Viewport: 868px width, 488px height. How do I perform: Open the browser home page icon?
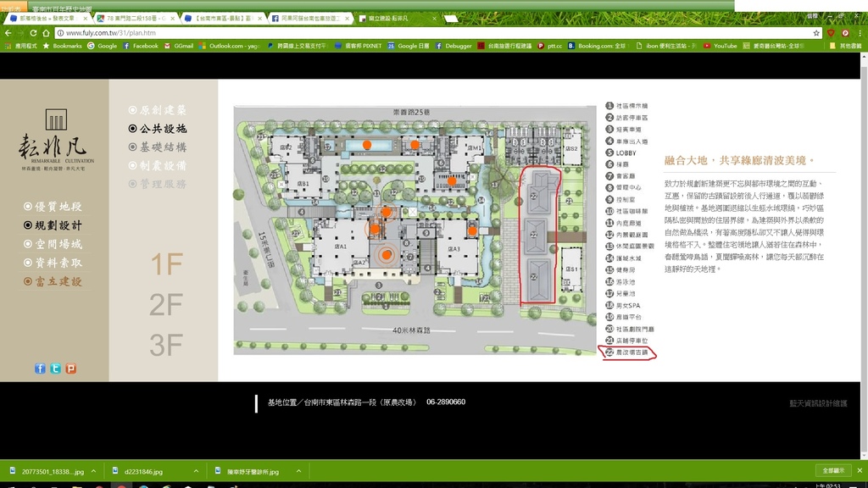46,33
